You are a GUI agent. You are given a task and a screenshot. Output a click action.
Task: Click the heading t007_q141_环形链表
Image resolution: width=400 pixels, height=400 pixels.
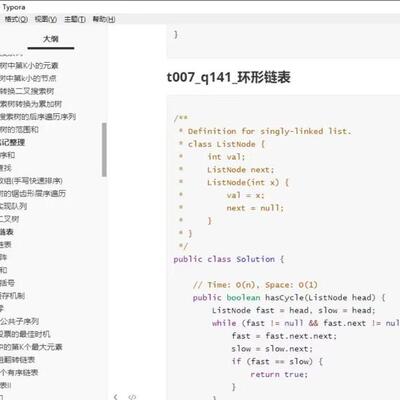228,77
